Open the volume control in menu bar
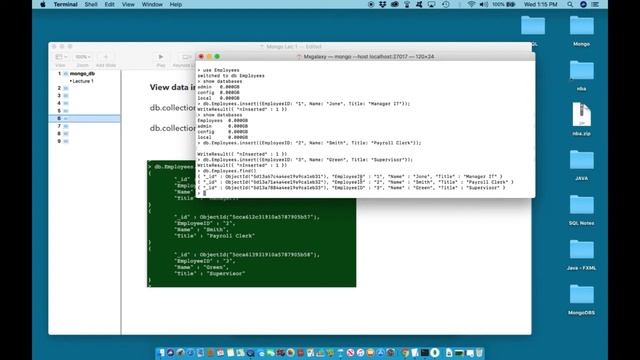Viewport: 640px width, 360px height. (484, 4)
